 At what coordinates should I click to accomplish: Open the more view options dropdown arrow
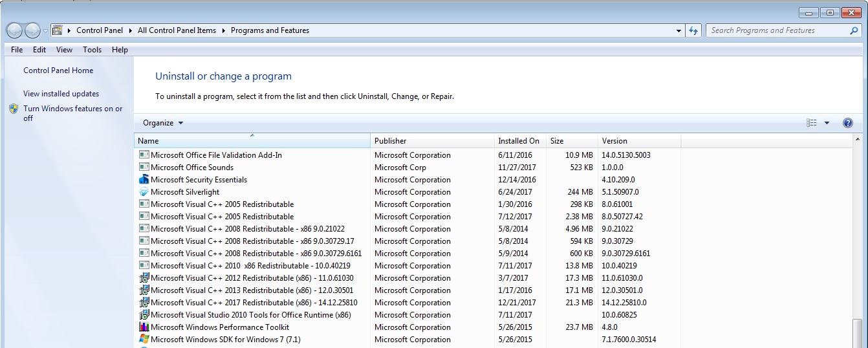[x=827, y=123]
